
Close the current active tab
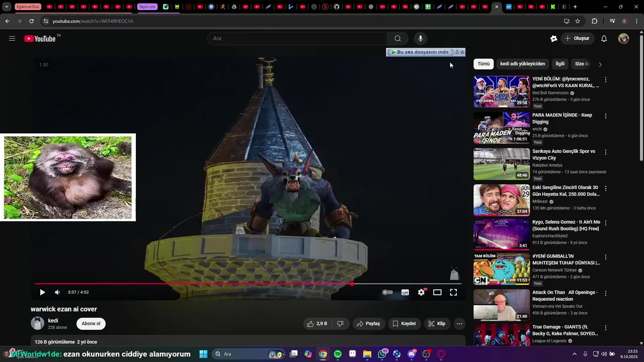(497, 7)
